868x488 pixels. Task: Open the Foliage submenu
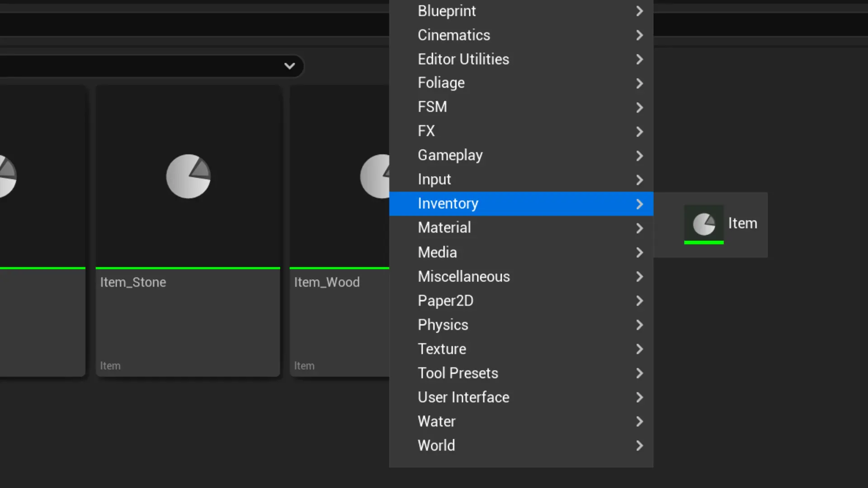tap(521, 83)
